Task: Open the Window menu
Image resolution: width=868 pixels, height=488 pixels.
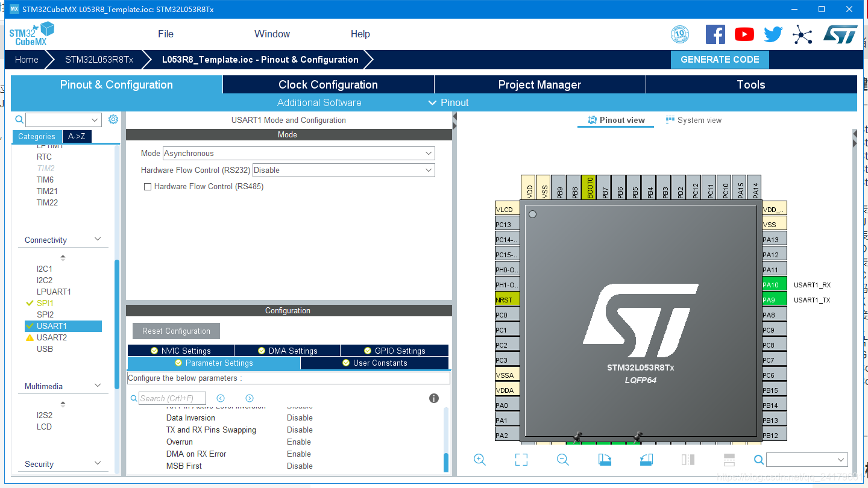Action: click(272, 34)
